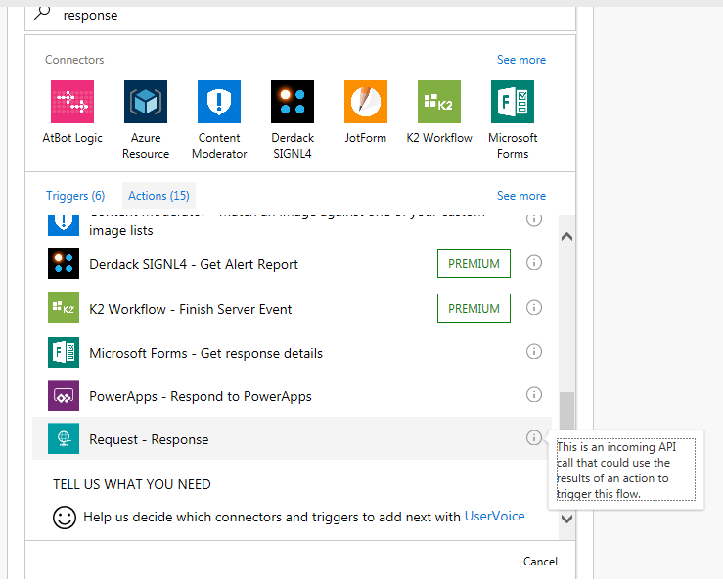This screenshot has height=588, width=723.
Task: Select 'K2 Workflow - Finish Server Event'
Action: click(x=191, y=309)
